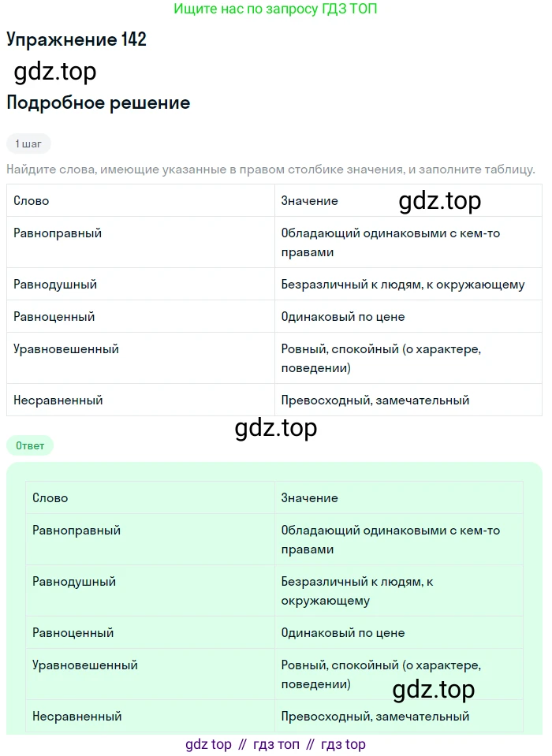Select the "1 шаг" step badge

click(28, 143)
